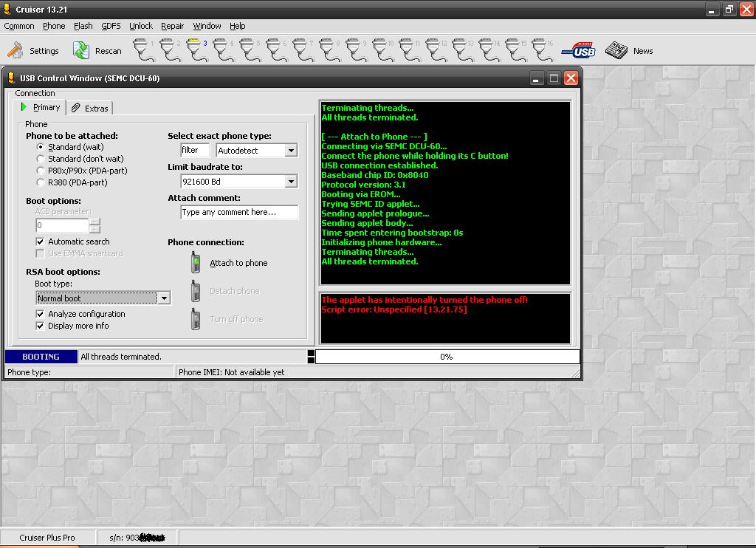Click the green log output console

click(445, 193)
